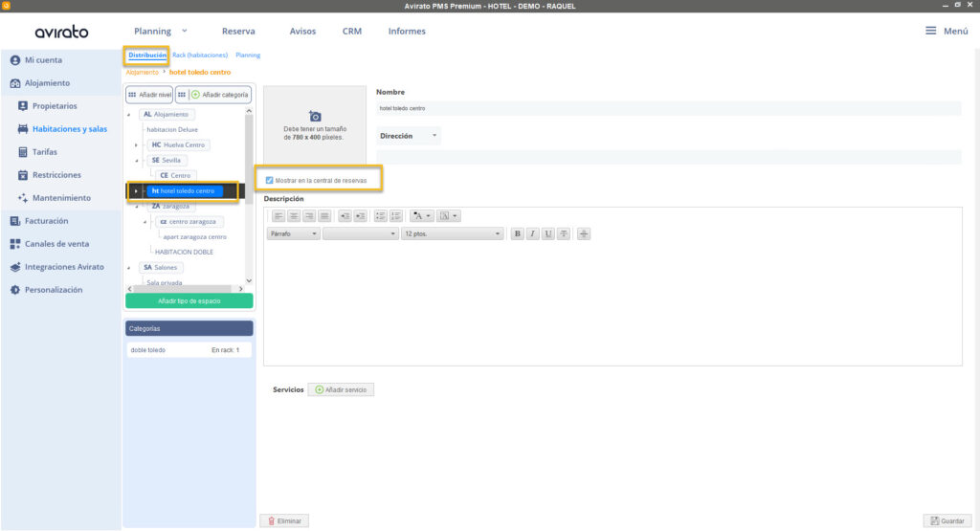980x531 pixels.
Task: Expand Huelva Centro tree node
Action: click(136, 144)
